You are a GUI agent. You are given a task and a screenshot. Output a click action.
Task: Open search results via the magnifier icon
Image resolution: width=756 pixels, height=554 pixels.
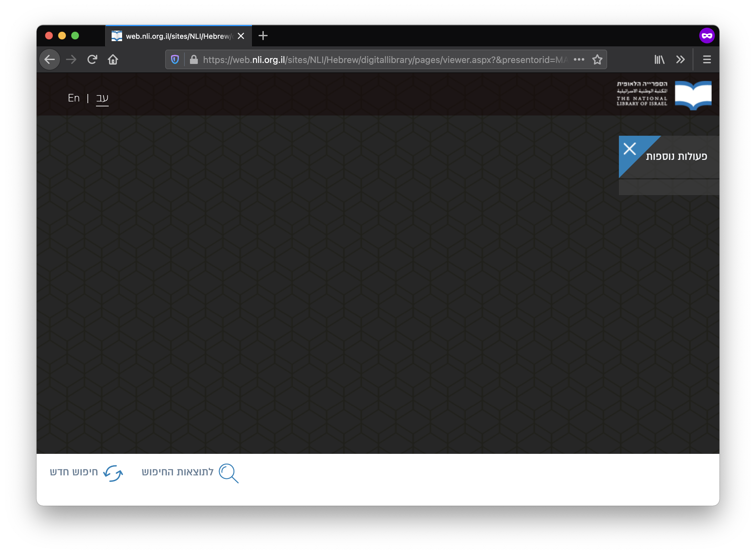point(229,473)
